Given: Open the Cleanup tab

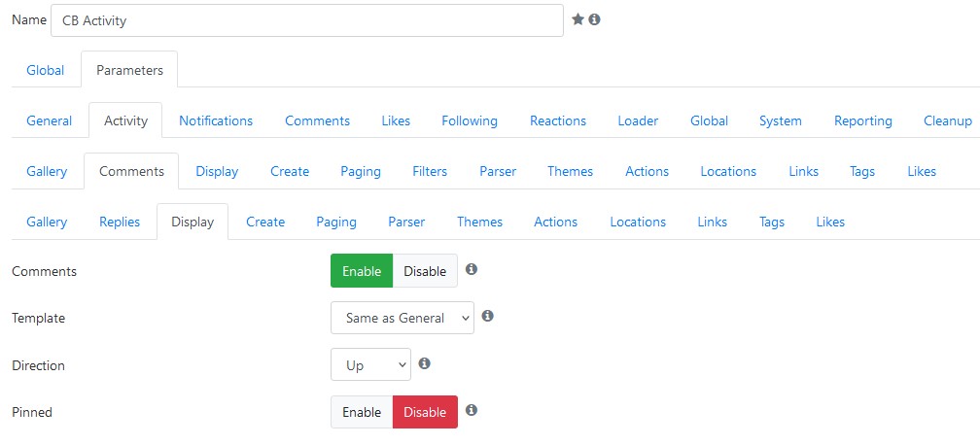Looking at the screenshot, I should click(x=948, y=120).
